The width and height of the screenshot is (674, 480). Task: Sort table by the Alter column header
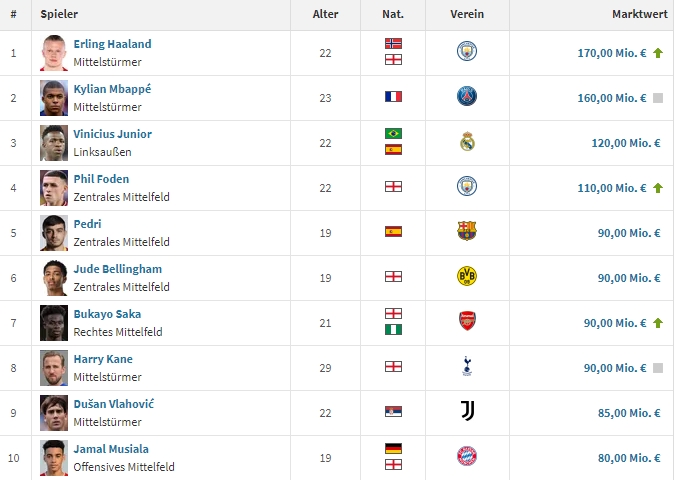point(325,14)
